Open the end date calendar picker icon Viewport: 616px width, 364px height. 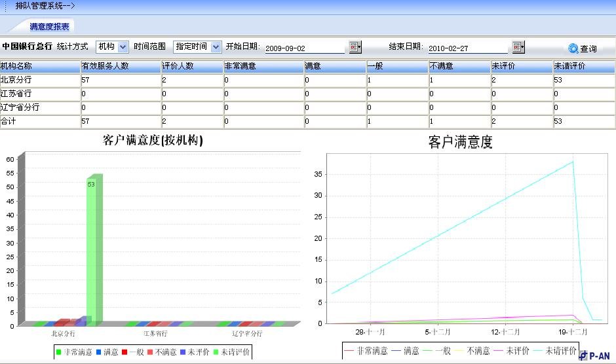click(518, 47)
